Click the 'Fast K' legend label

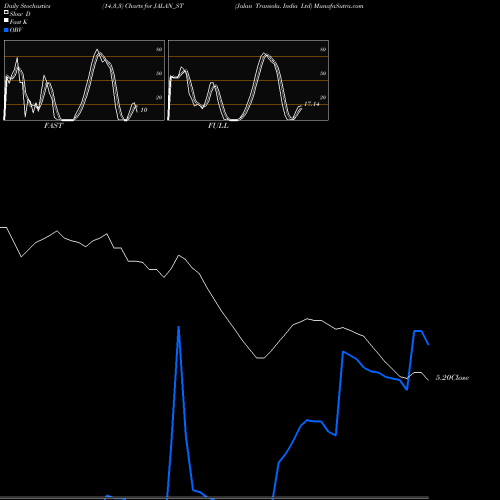[x=19, y=22]
